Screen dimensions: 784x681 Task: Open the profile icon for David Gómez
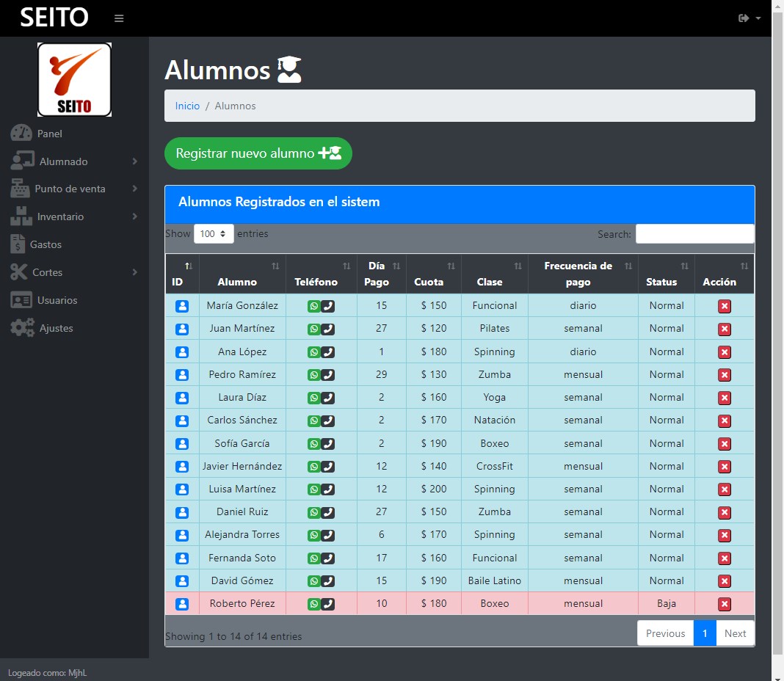point(182,581)
